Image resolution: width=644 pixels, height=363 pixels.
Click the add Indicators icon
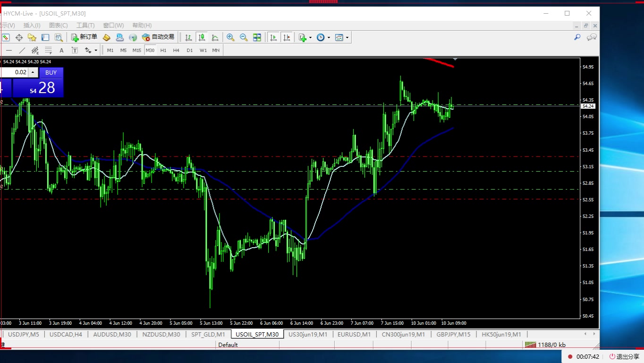pos(303,37)
